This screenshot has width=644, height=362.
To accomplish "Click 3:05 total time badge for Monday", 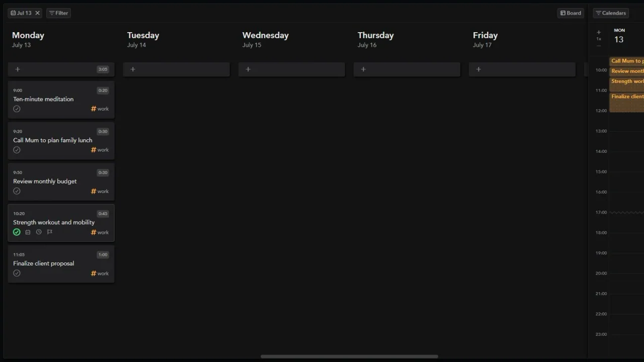I will click(103, 69).
